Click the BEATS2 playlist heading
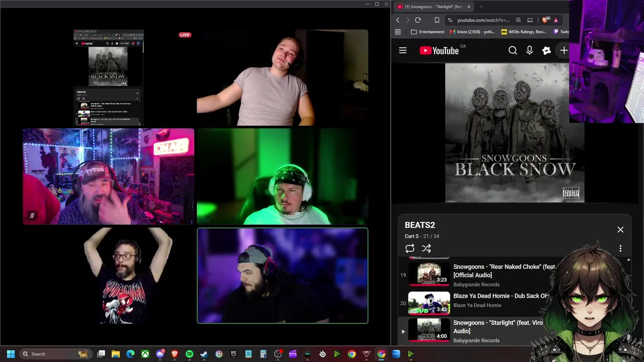Image resolution: width=644 pixels, height=362 pixels. (x=420, y=225)
